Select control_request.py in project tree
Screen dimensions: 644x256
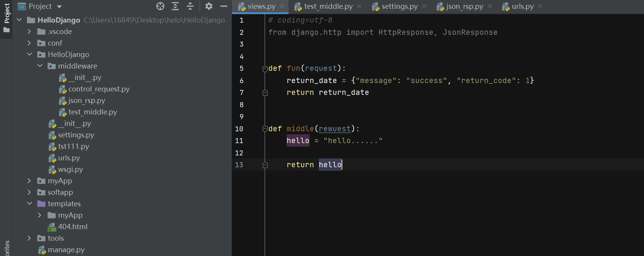tap(99, 89)
